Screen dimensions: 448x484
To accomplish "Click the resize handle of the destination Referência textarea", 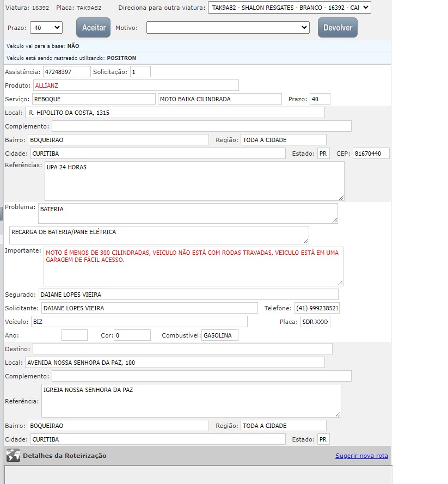I will (338, 414).
